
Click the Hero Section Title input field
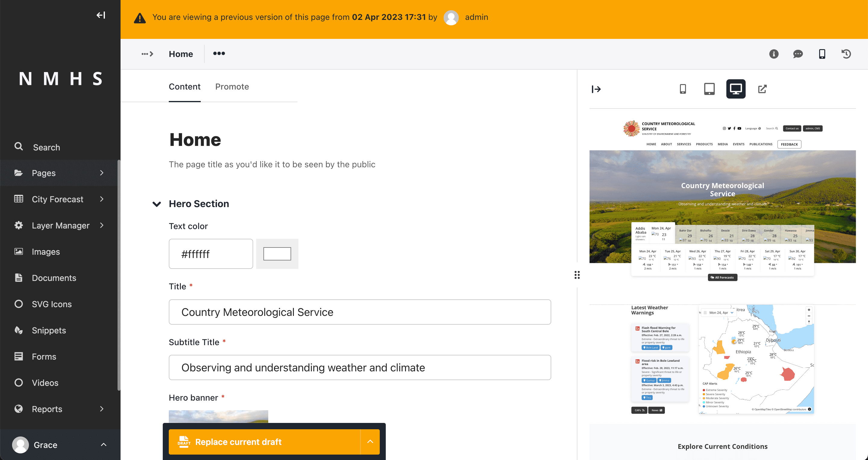coord(360,312)
